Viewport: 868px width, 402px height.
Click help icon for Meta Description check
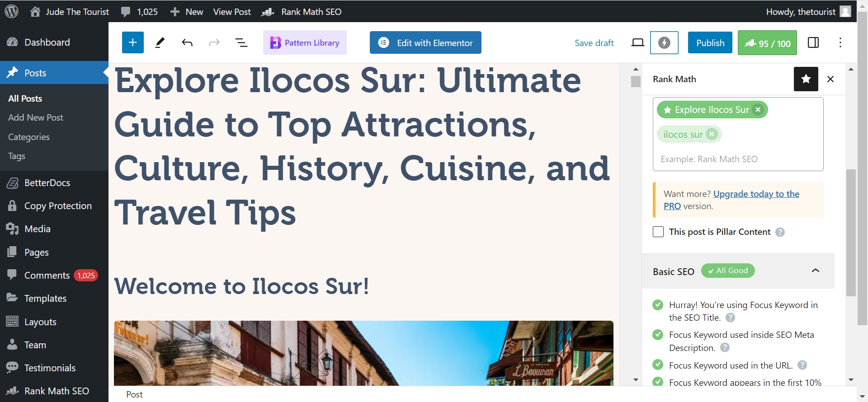(725, 347)
